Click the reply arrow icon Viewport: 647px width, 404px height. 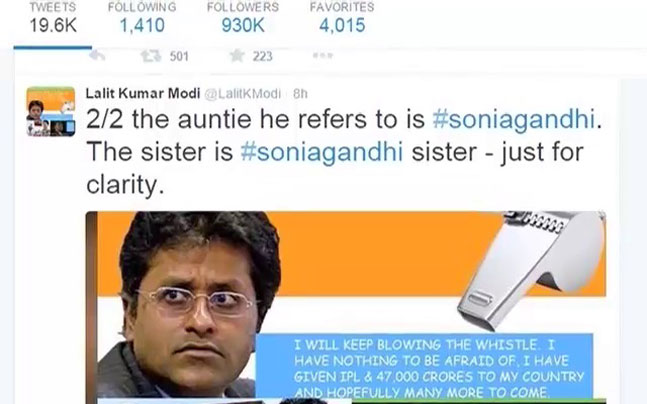(x=97, y=56)
